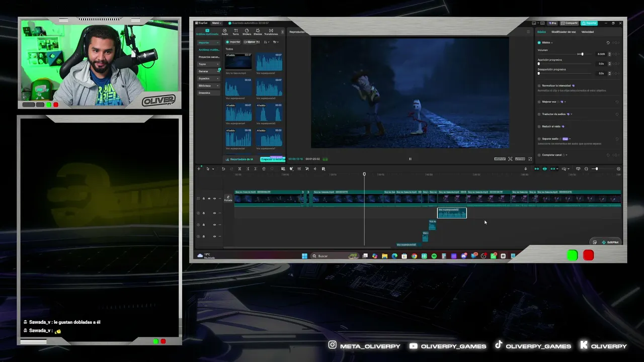Click the microphone voiceover icon above the timeline
This screenshot has height=362, width=644.
tap(525, 169)
